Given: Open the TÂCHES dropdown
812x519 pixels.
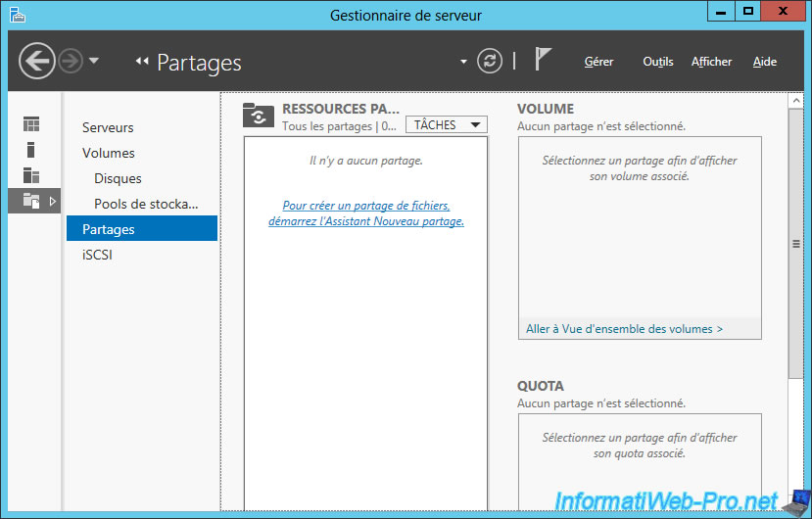Looking at the screenshot, I should 447,124.
